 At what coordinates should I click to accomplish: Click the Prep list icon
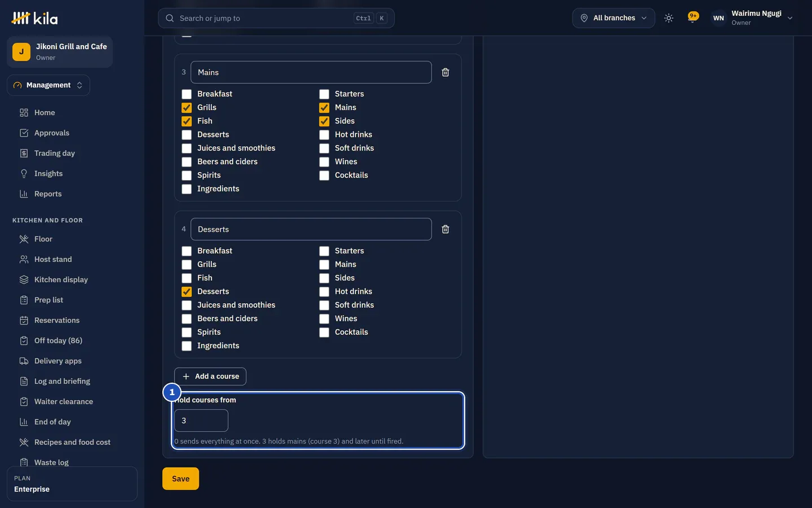click(x=24, y=300)
